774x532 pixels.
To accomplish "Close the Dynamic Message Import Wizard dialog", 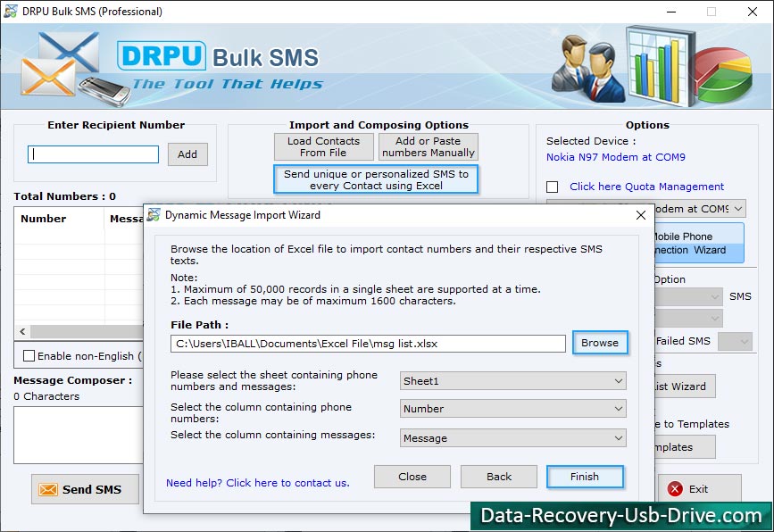I will tap(641, 215).
